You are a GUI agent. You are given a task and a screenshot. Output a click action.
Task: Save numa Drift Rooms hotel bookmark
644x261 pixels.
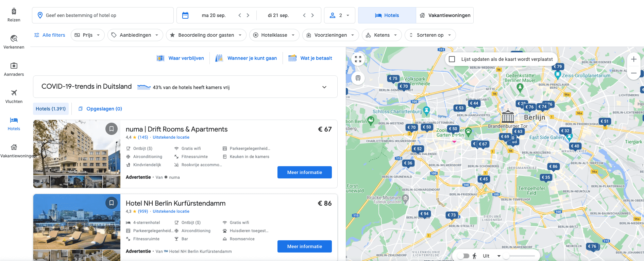coord(112,129)
